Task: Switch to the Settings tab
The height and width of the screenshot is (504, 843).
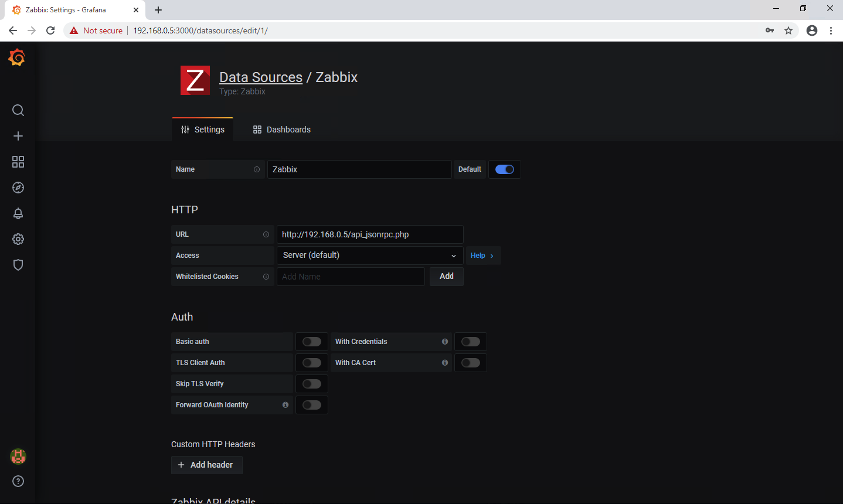Action: point(203,130)
